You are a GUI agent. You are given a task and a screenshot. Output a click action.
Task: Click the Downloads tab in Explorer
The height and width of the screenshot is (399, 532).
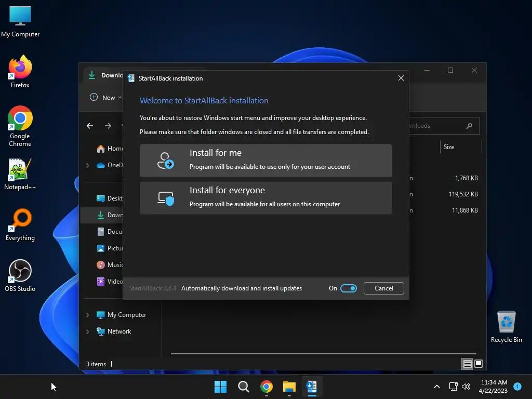pyautogui.click(x=104, y=75)
